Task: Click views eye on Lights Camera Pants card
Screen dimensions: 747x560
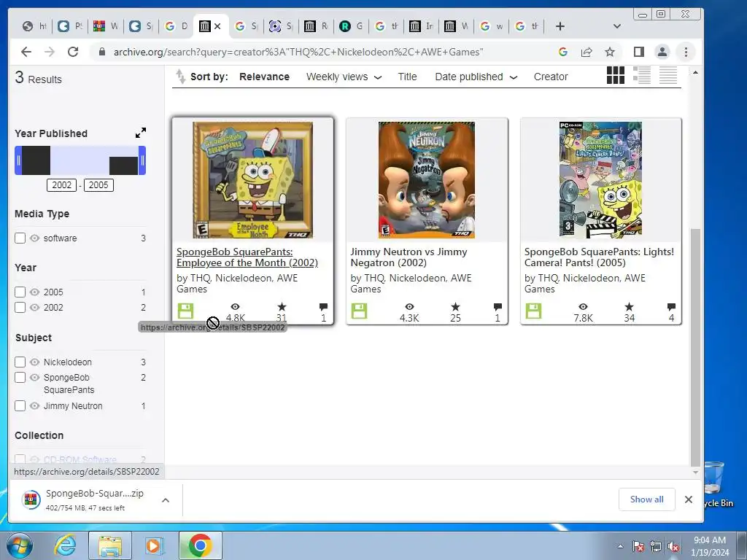Action: 583,307
